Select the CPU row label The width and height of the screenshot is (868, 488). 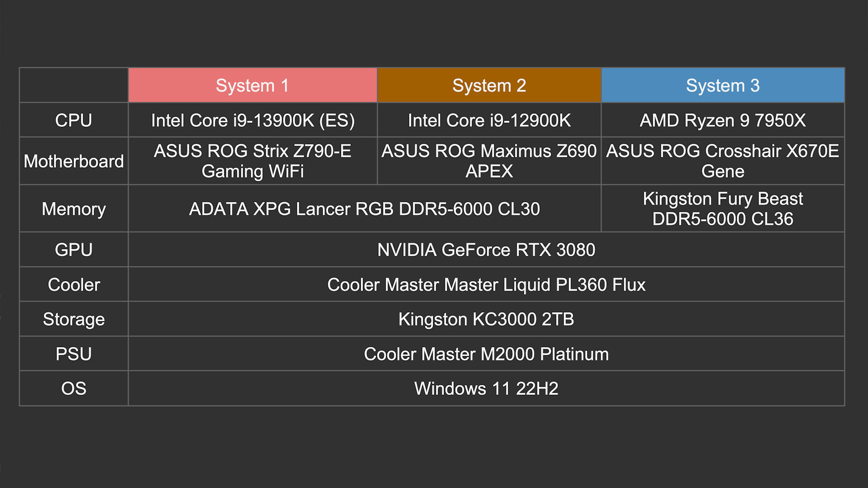pyautogui.click(x=74, y=120)
